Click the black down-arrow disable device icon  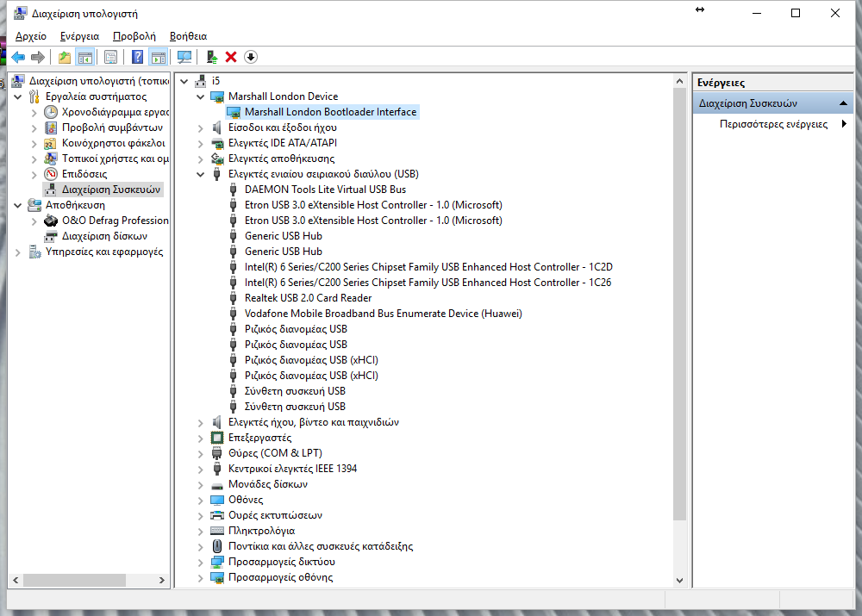[x=251, y=57]
